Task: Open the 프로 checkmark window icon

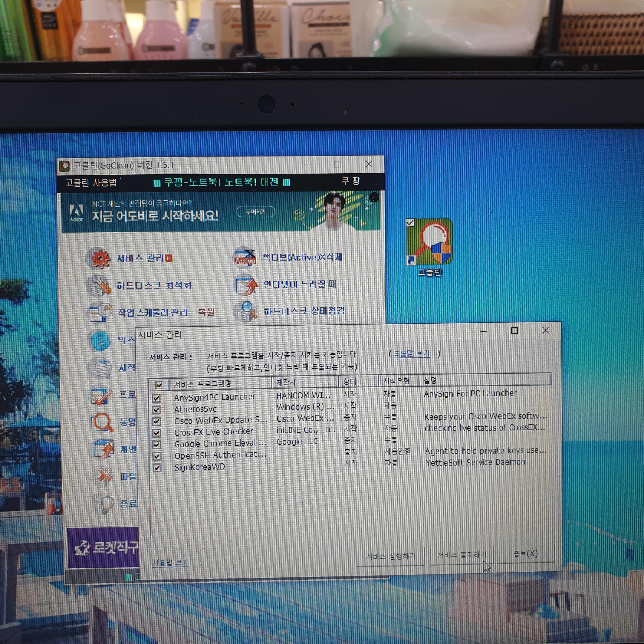Action: tap(101, 395)
